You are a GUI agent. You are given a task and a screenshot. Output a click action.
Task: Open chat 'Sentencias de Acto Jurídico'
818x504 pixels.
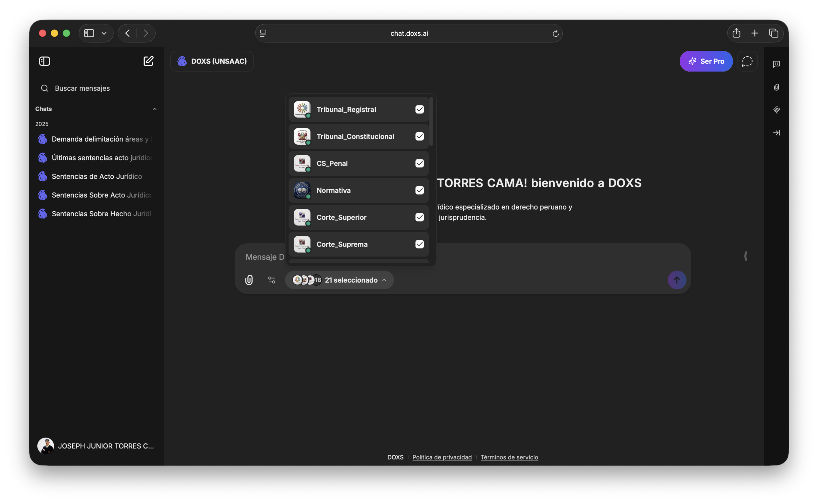coord(96,176)
